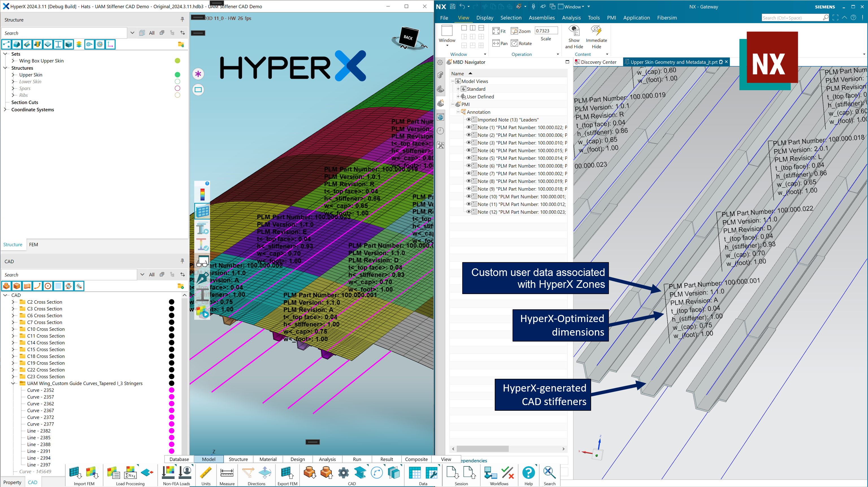Switch to the HyperX Design tab
This screenshot has width=868, height=487.
click(298, 459)
